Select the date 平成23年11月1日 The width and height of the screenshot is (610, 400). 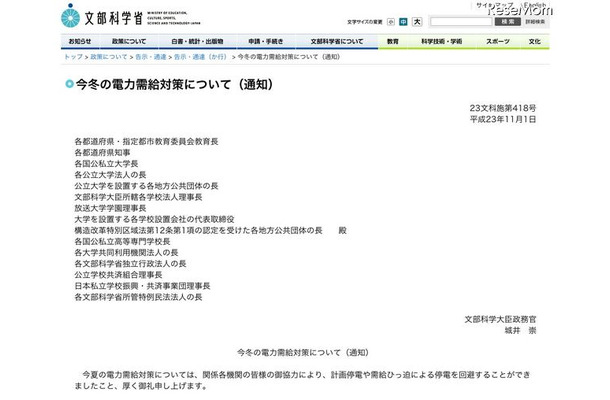point(503,119)
